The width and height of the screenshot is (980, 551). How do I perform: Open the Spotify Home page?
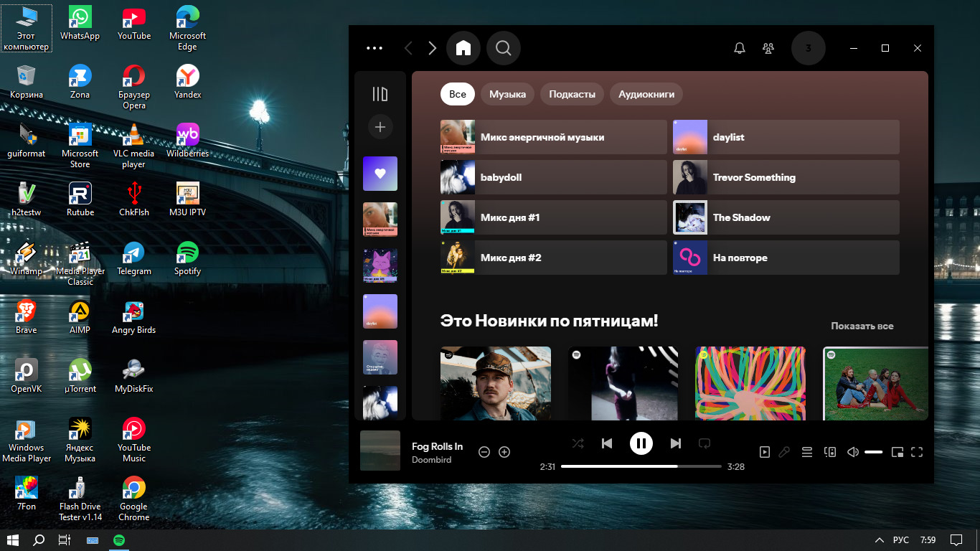[463, 48]
